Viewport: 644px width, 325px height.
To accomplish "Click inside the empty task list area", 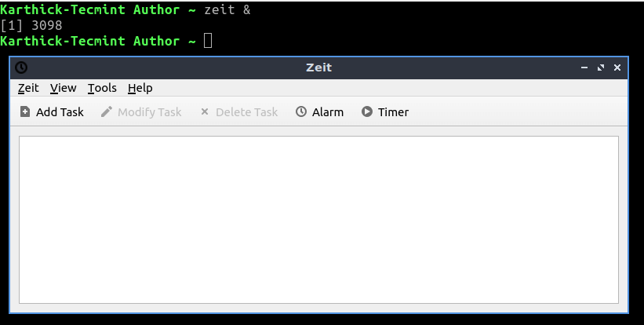I will coord(318,220).
